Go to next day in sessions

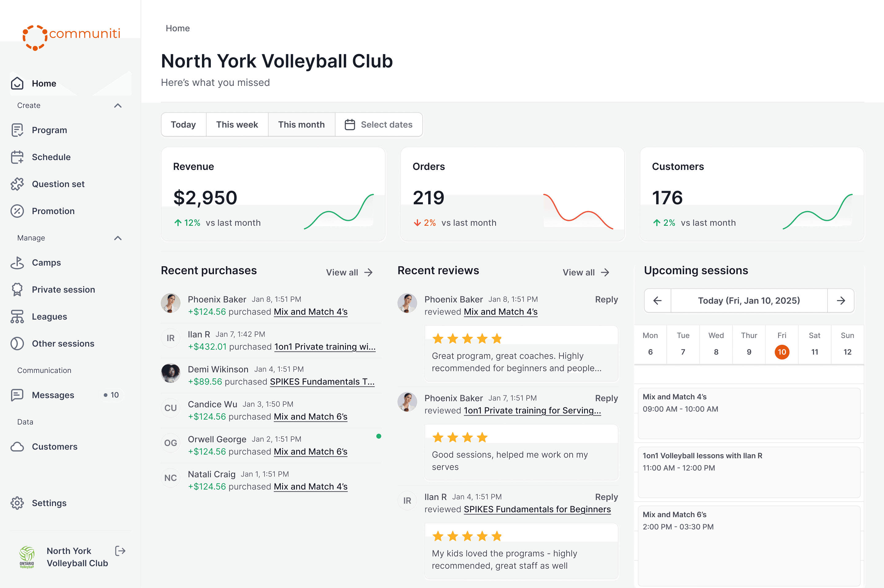point(841,300)
